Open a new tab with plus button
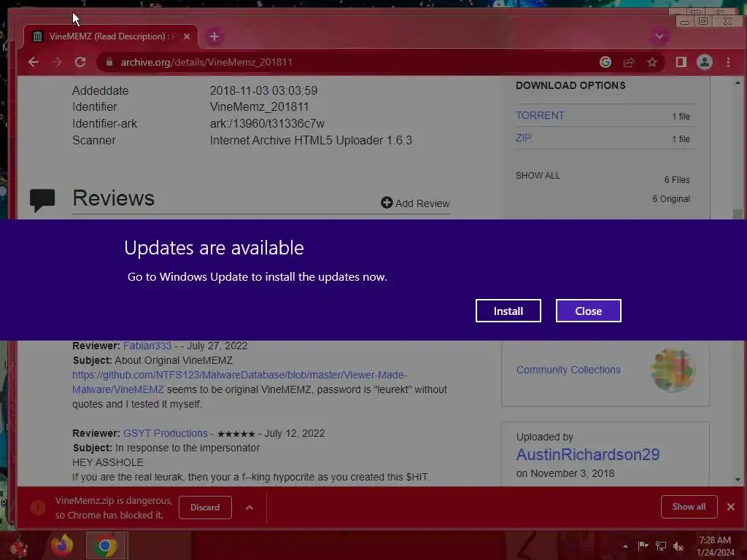Image resolution: width=747 pixels, height=560 pixels. (x=214, y=36)
